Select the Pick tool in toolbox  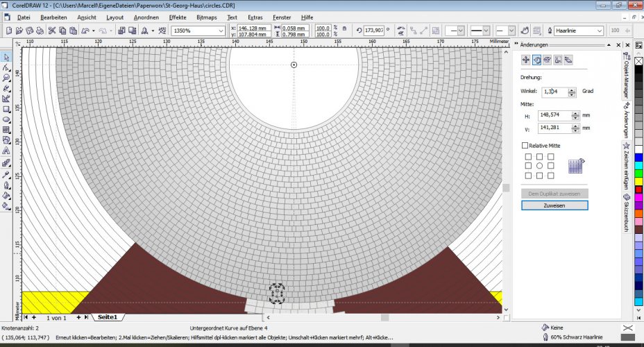[6, 57]
